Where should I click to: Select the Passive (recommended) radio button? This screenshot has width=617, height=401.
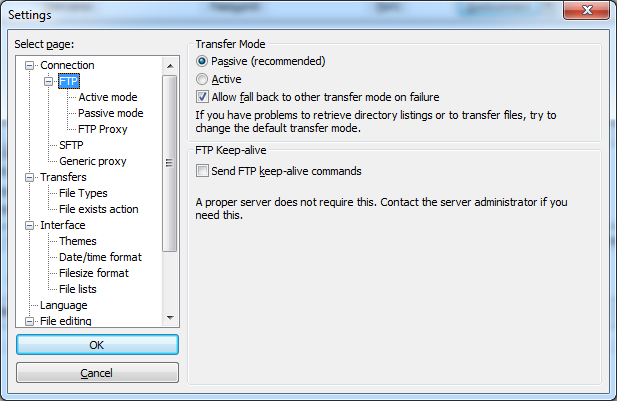203,62
